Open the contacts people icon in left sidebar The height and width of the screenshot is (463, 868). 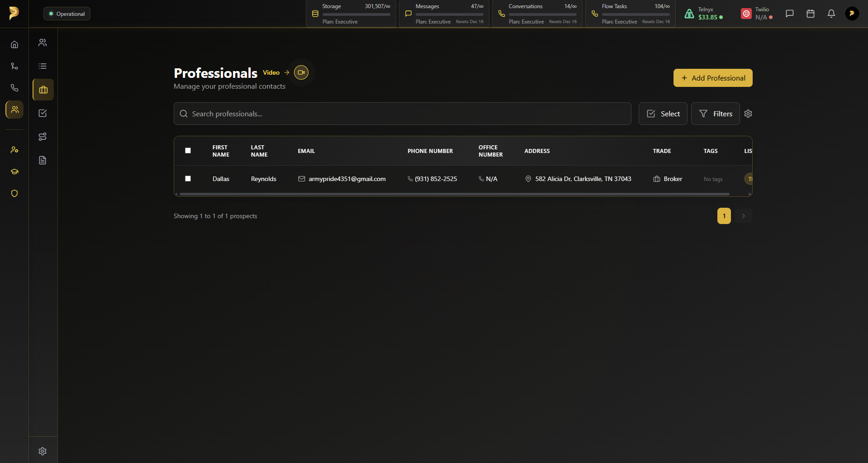14,110
